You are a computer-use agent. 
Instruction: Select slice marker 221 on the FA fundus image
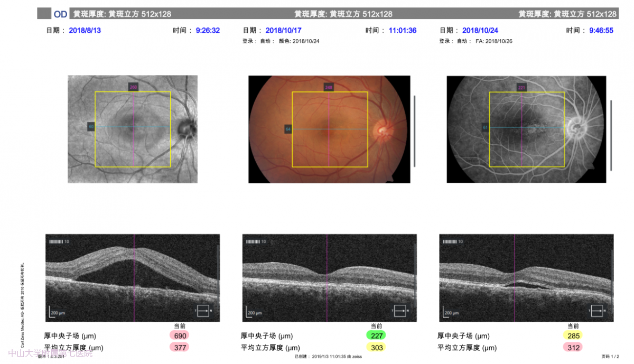522,87
